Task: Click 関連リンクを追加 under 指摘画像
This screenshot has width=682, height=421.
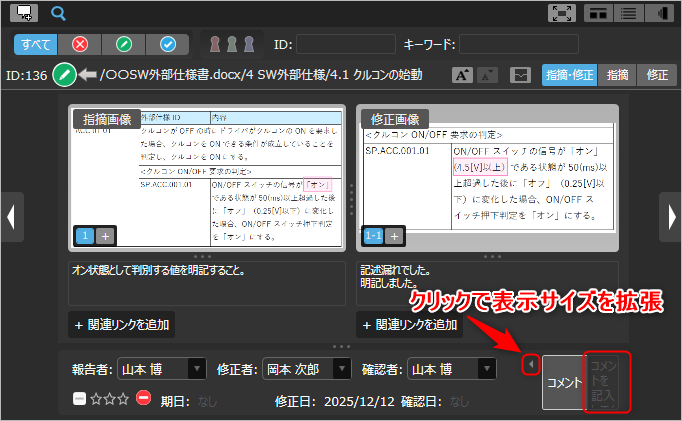Action: (120, 324)
